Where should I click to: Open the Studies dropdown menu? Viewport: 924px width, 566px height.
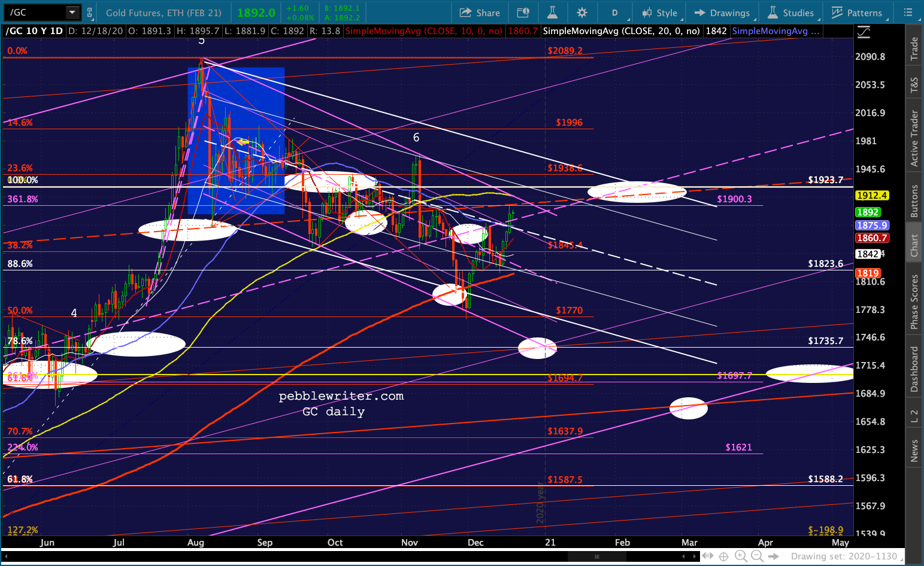(791, 13)
